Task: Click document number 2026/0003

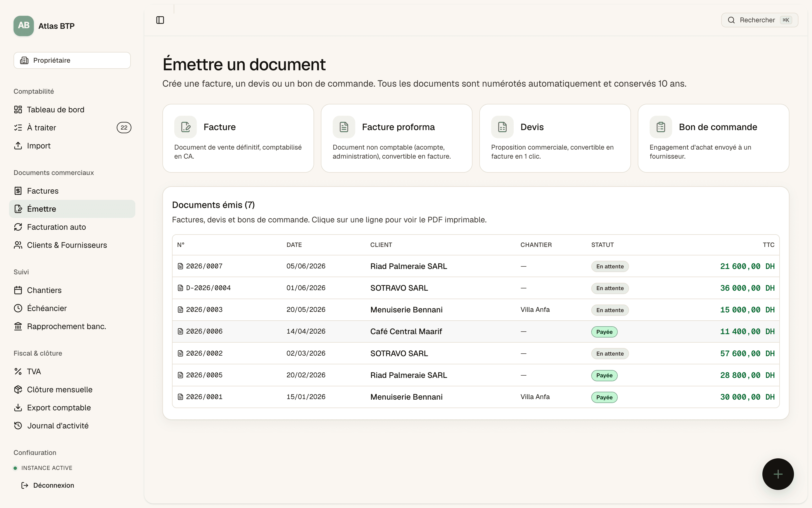Action: tap(204, 310)
